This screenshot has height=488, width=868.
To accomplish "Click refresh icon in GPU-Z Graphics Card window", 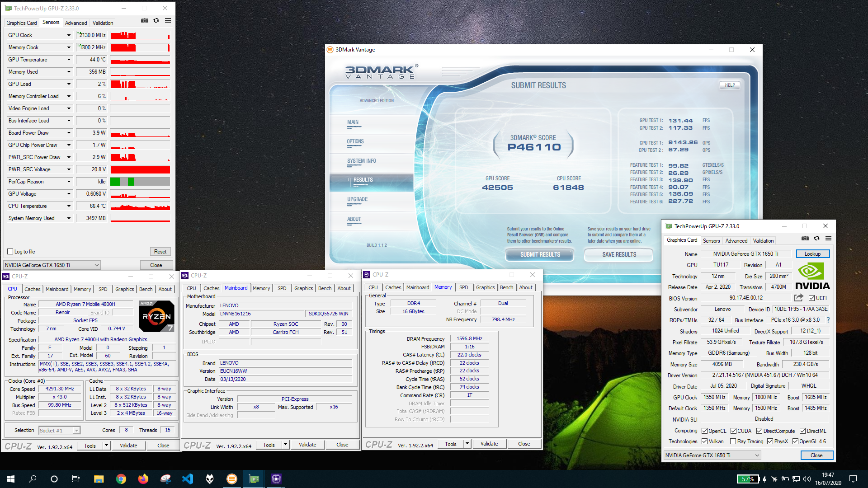I will (x=817, y=238).
